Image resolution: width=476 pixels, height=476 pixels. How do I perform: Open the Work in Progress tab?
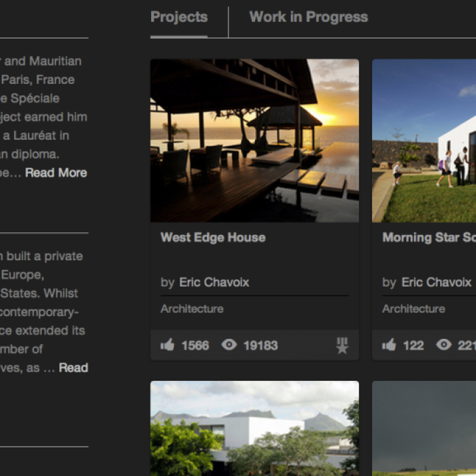click(308, 17)
